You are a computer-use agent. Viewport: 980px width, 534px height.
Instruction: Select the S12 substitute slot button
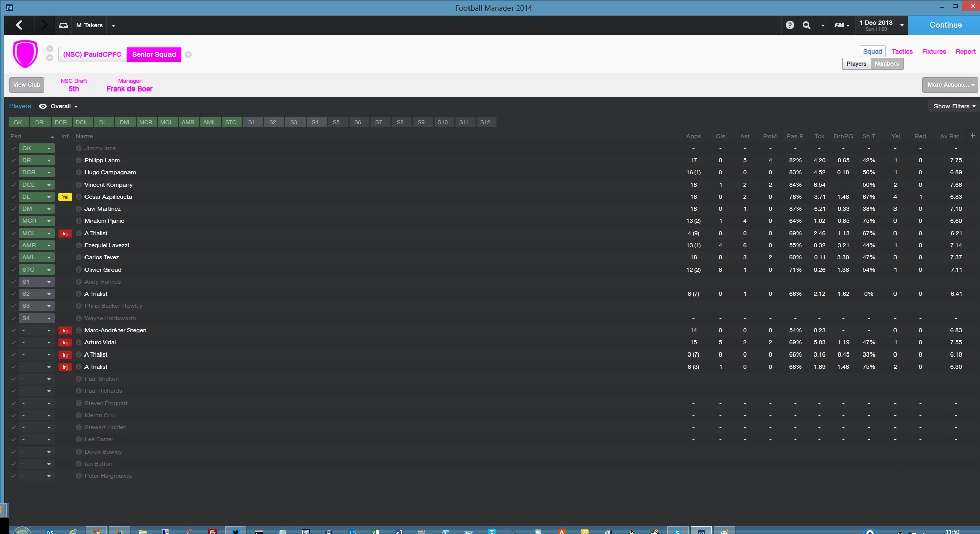click(485, 122)
